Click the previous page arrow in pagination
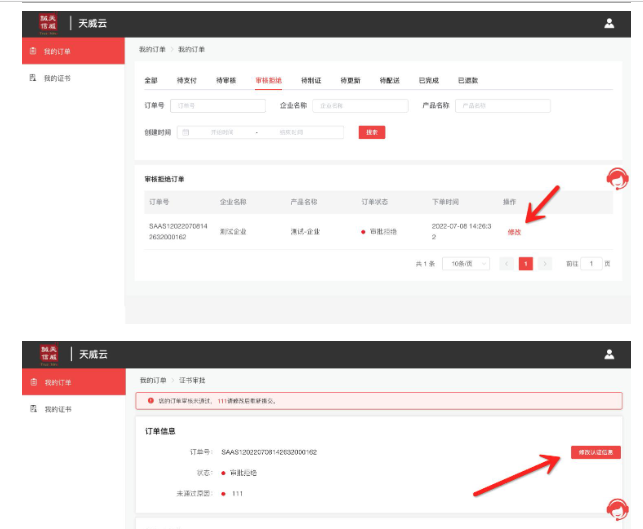Image resolution: width=643 pixels, height=529 pixels. (506, 263)
